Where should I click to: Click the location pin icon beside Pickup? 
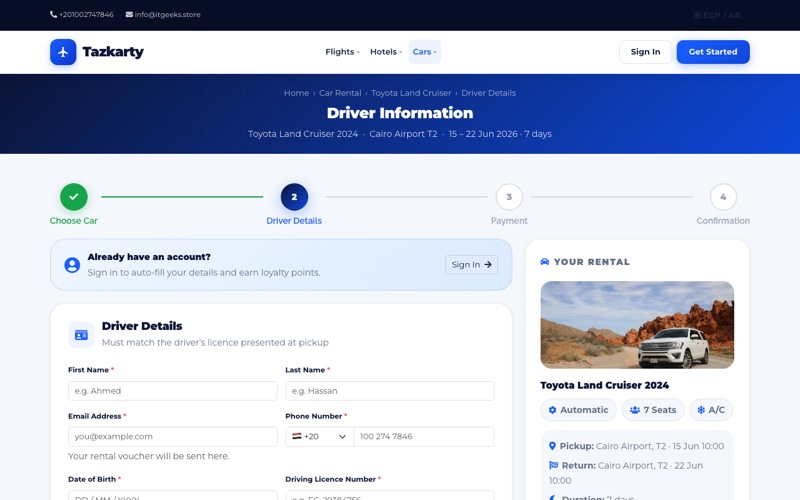pyautogui.click(x=552, y=446)
